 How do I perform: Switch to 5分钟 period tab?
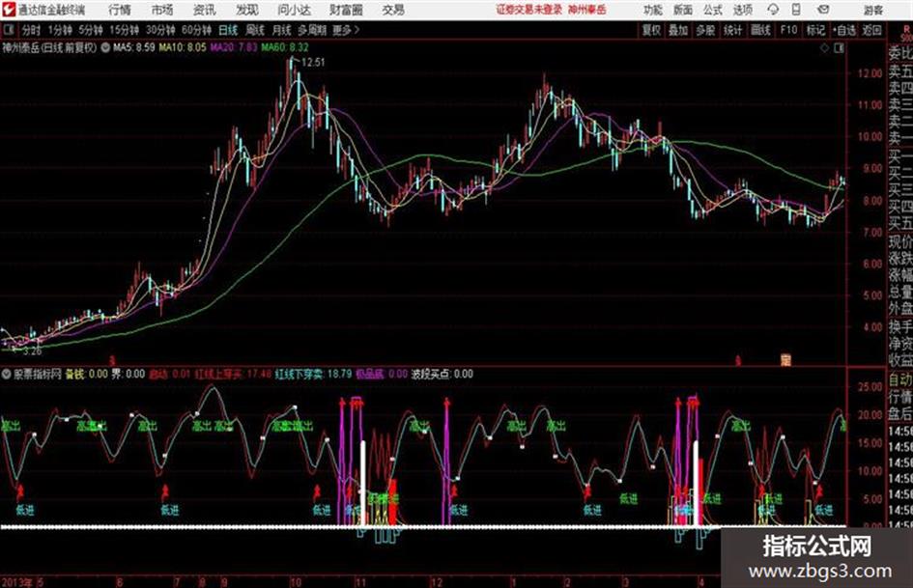(x=90, y=30)
